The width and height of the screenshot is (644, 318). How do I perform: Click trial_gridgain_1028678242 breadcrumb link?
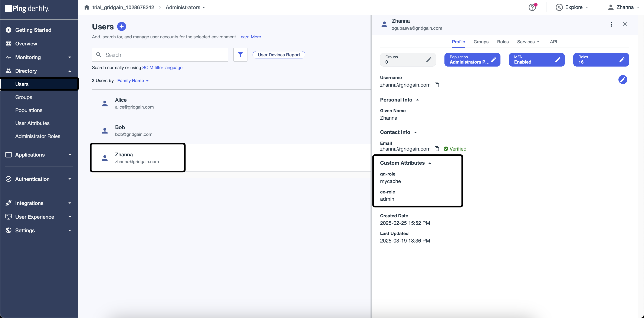(123, 7)
